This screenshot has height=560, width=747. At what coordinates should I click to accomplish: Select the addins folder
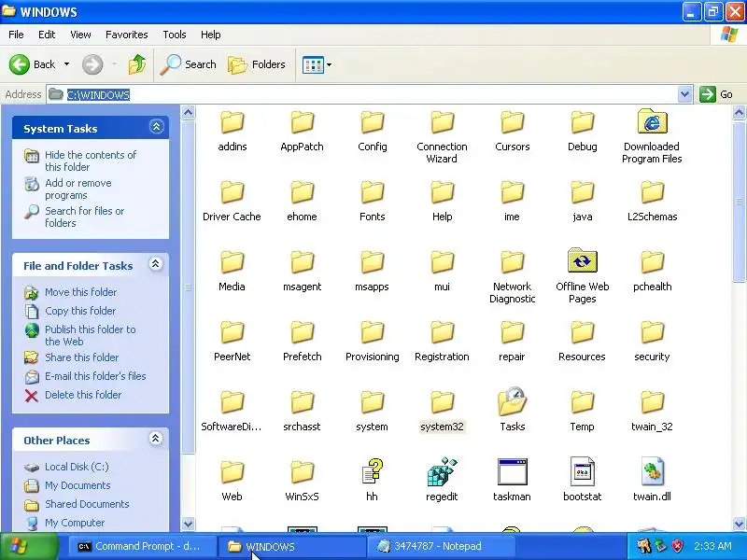pyautogui.click(x=232, y=122)
